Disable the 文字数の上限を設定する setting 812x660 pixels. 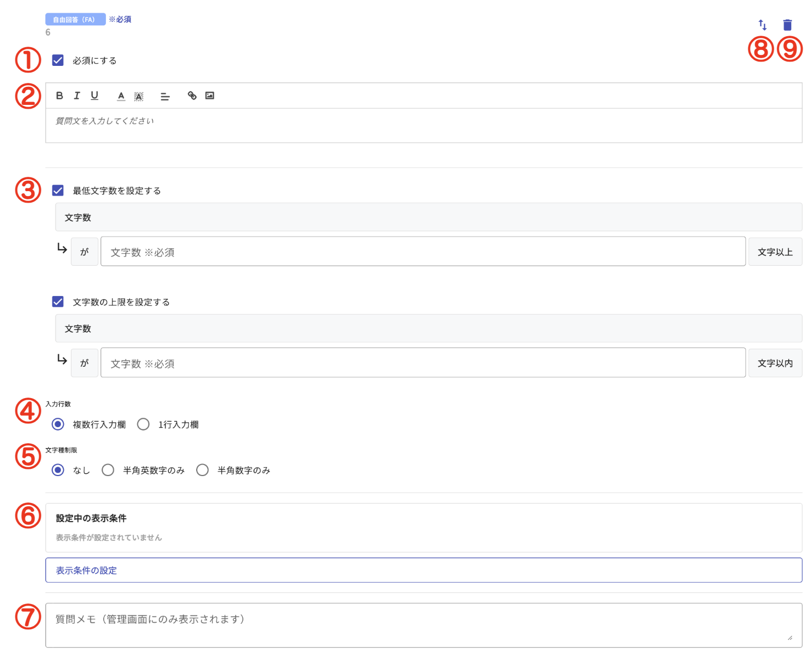click(x=58, y=301)
